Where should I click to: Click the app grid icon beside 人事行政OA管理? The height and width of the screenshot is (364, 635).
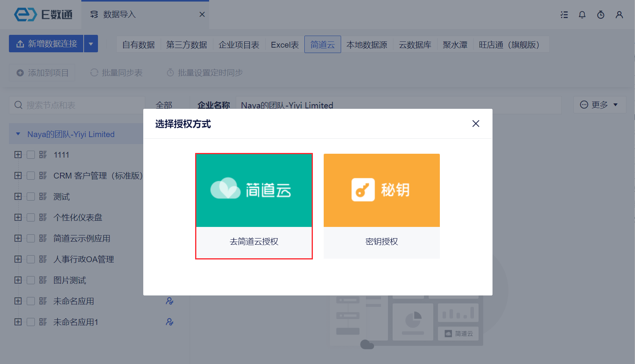(43, 259)
